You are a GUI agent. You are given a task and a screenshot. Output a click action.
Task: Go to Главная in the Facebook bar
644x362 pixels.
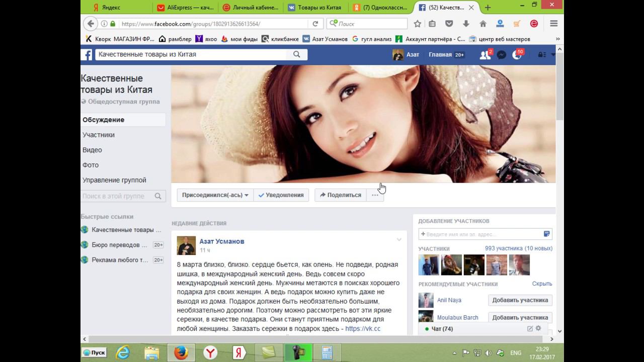click(x=440, y=55)
